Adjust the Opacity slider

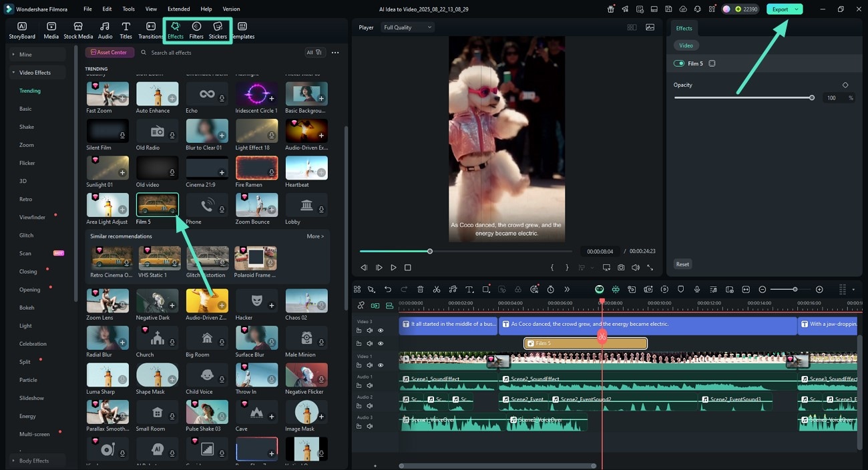coord(743,97)
